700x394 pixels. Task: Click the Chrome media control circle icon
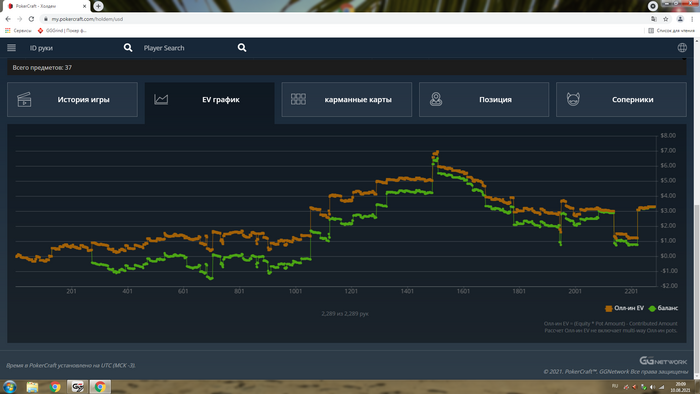653,6
